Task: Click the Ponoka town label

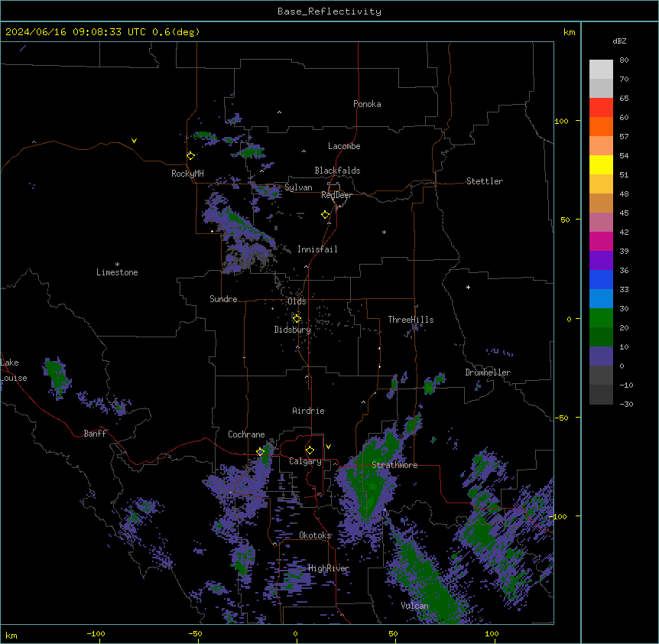Action: click(x=367, y=104)
